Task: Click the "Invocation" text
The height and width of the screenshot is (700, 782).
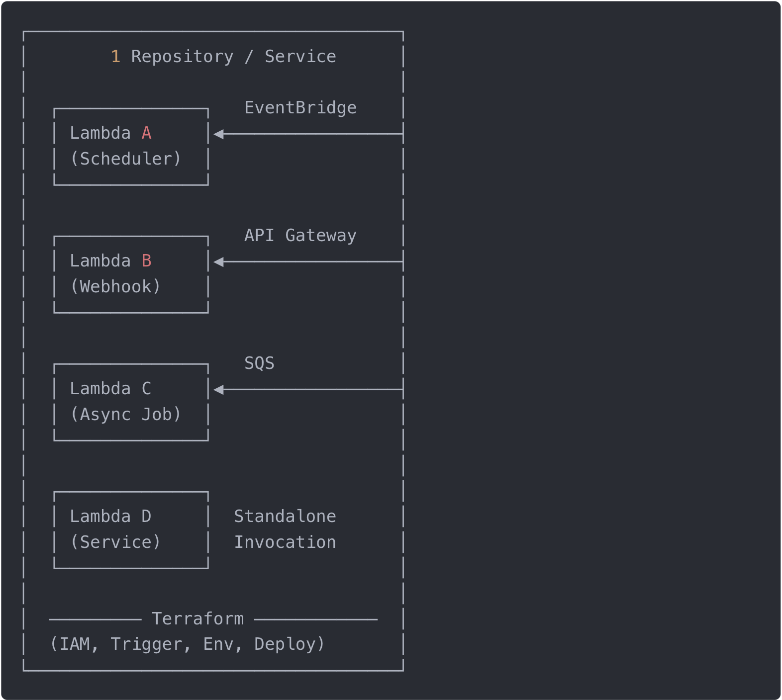Action: pyautogui.click(x=285, y=542)
